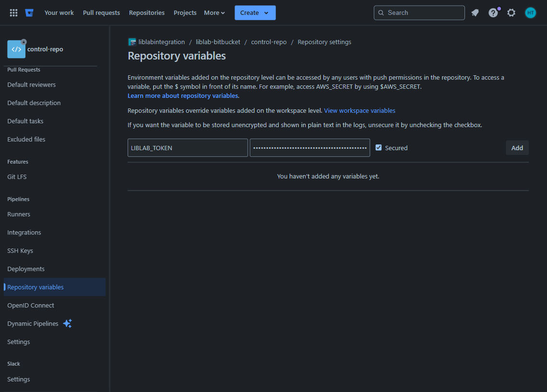Open the Repositories menu item
This screenshot has height=392, width=547.
click(x=147, y=12)
